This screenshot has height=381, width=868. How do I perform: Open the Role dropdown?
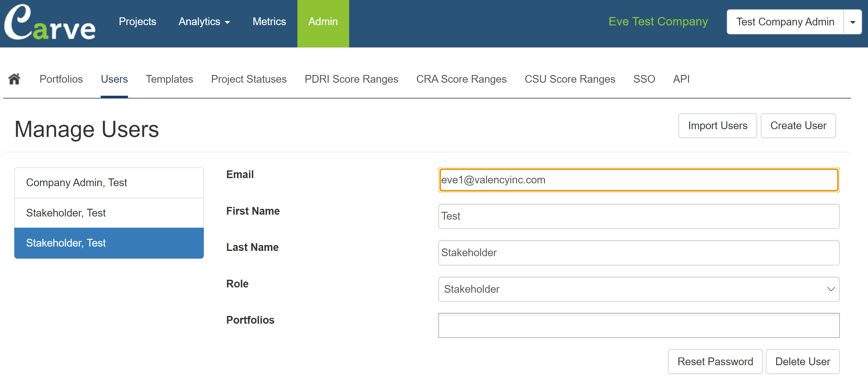point(638,289)
